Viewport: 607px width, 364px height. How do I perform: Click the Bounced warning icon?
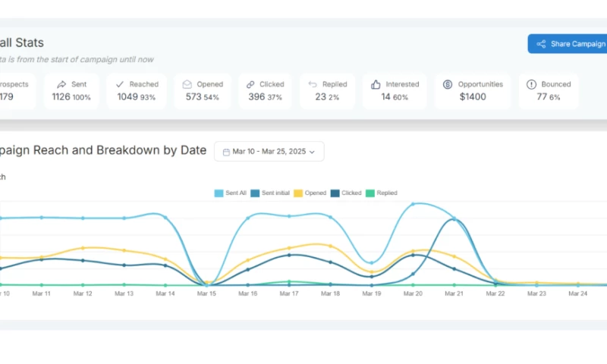click(531, 84)
